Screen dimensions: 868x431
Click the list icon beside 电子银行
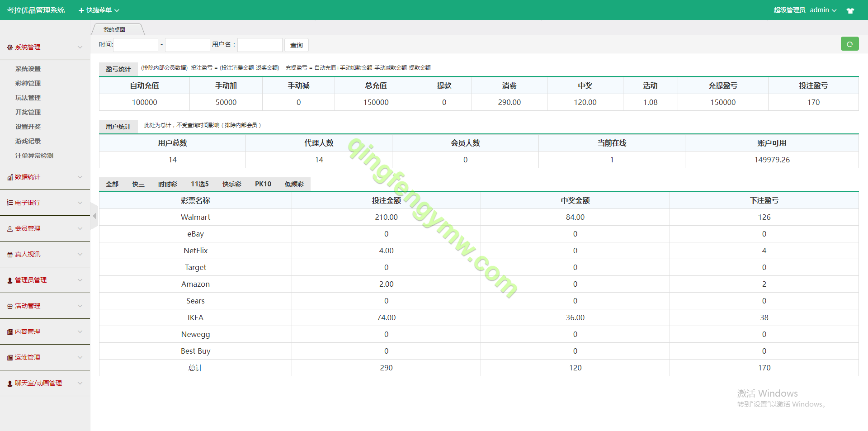click(x=9, y=203)
